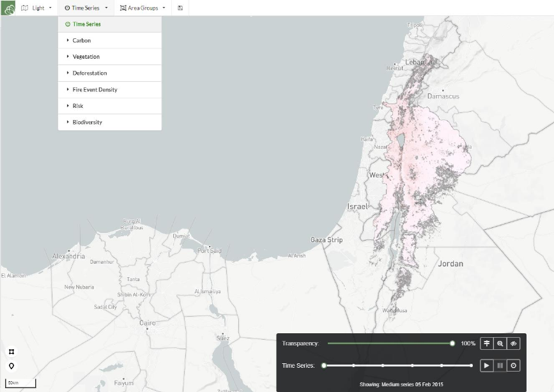Viewport: 554px width, 392px height.
Task: Click the save floppy disk icon
Action: (180, 8)
